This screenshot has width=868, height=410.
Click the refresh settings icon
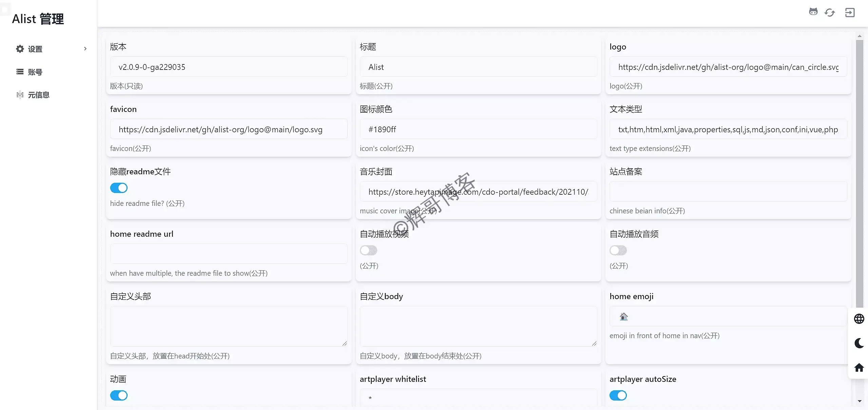829,12
